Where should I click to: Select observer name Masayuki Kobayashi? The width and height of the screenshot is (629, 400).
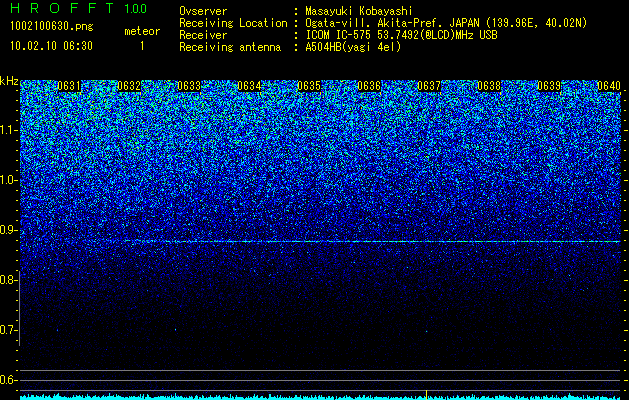click(x=359, y=12)
